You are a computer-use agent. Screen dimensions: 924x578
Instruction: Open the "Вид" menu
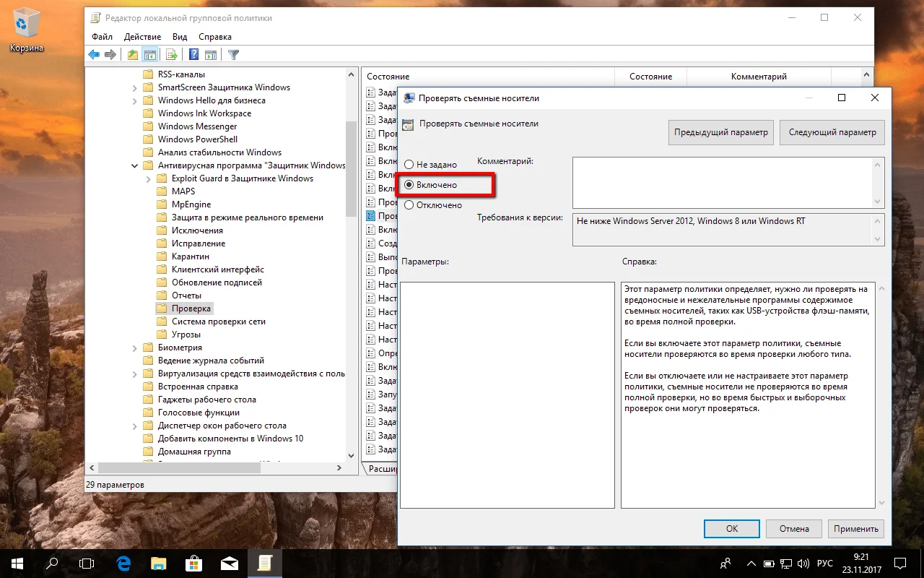tap(180, 37)
